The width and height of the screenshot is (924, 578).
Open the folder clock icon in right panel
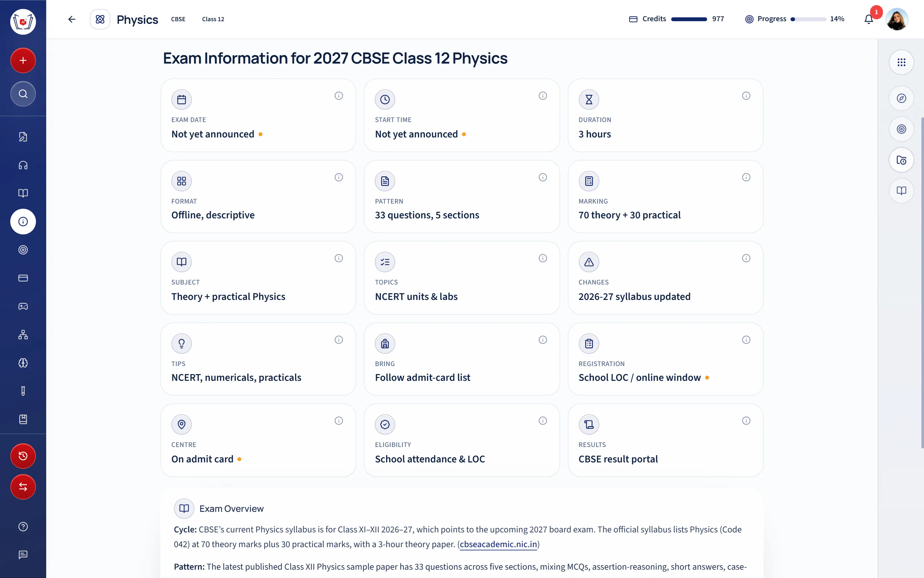point(901,160)
